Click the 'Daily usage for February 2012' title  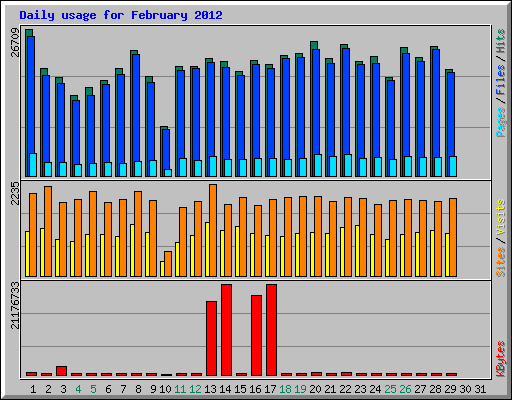(x=121, y=15)
